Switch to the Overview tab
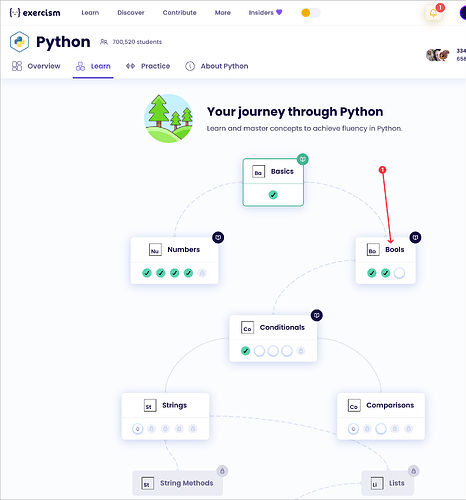 coord(36,66)
